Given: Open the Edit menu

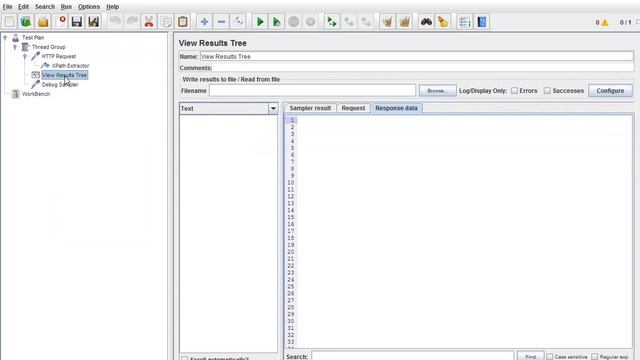Looking at the screenshot, I should 23,7.
